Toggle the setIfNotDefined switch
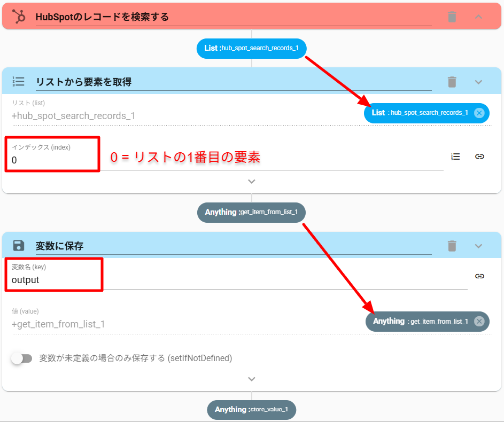 22,358
